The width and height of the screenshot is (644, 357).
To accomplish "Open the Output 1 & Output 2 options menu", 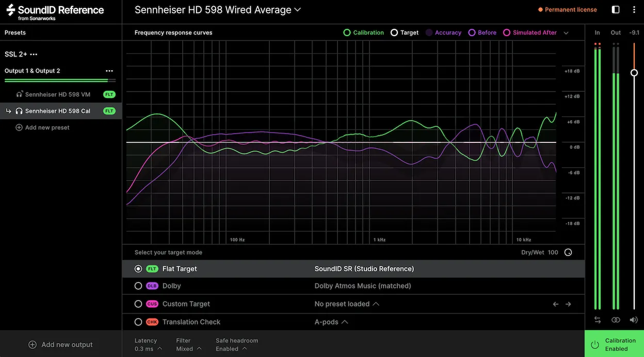I will point(109,71).
